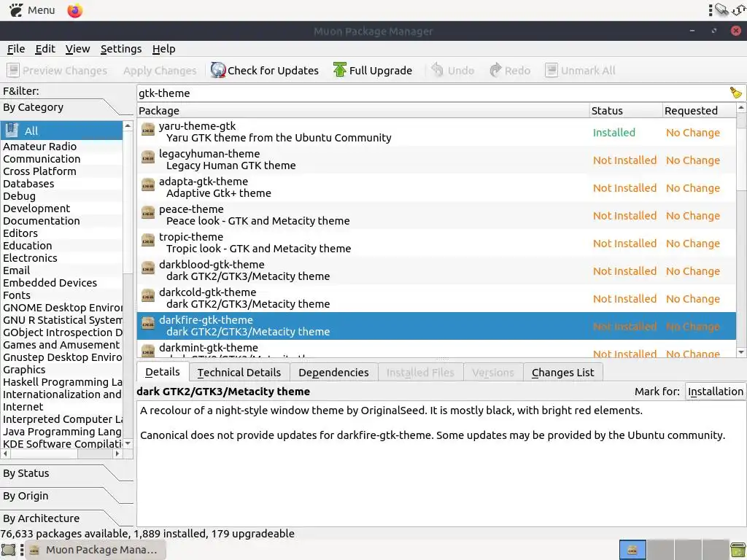Click Preview Changes in toolbar

click(x=57, y=71)
